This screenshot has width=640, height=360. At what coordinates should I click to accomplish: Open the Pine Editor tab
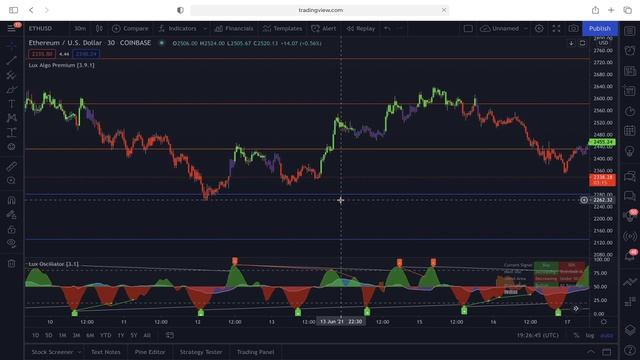click(150, 352)
